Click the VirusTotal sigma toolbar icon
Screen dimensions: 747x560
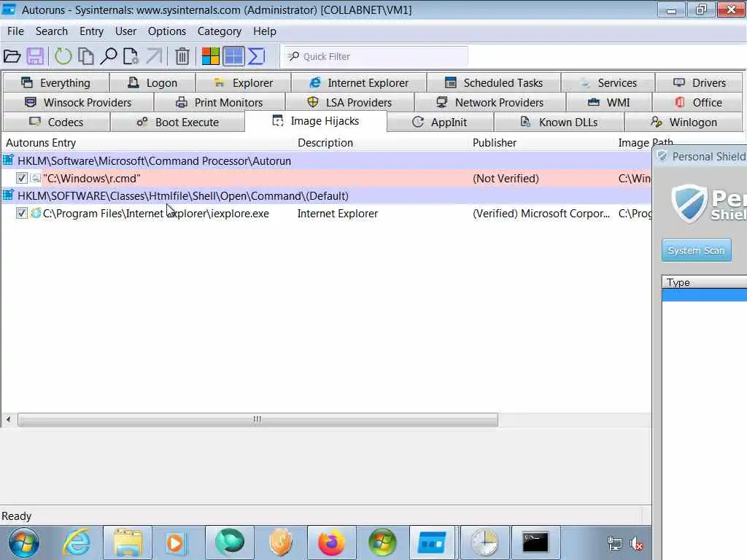[256, 56]
